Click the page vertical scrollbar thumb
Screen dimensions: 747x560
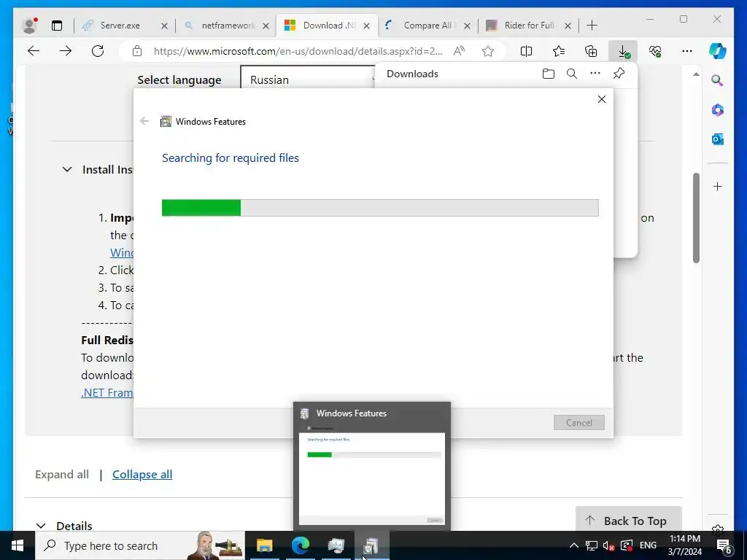(x=696, y=217)
